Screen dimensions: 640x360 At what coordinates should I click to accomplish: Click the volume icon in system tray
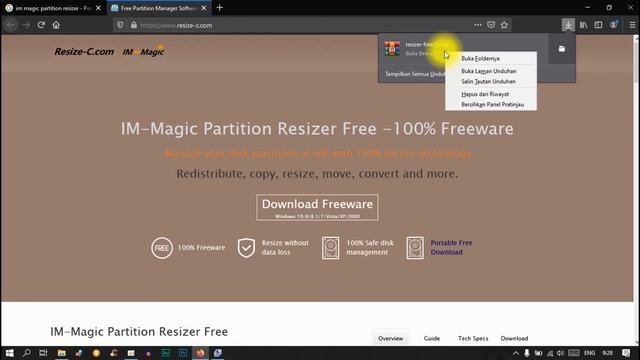pos(560,353)
